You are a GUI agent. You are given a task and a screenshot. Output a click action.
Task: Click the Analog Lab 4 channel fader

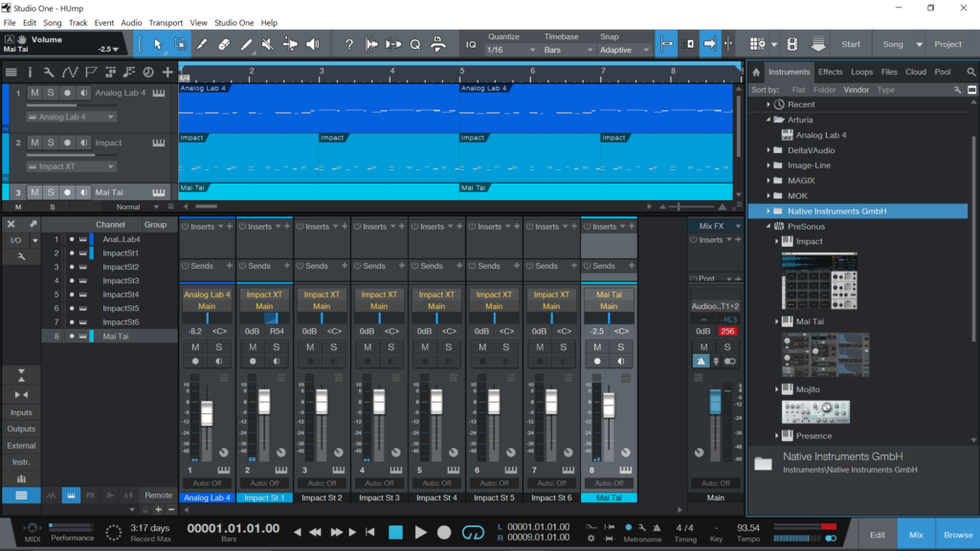[x=207, y=412]
